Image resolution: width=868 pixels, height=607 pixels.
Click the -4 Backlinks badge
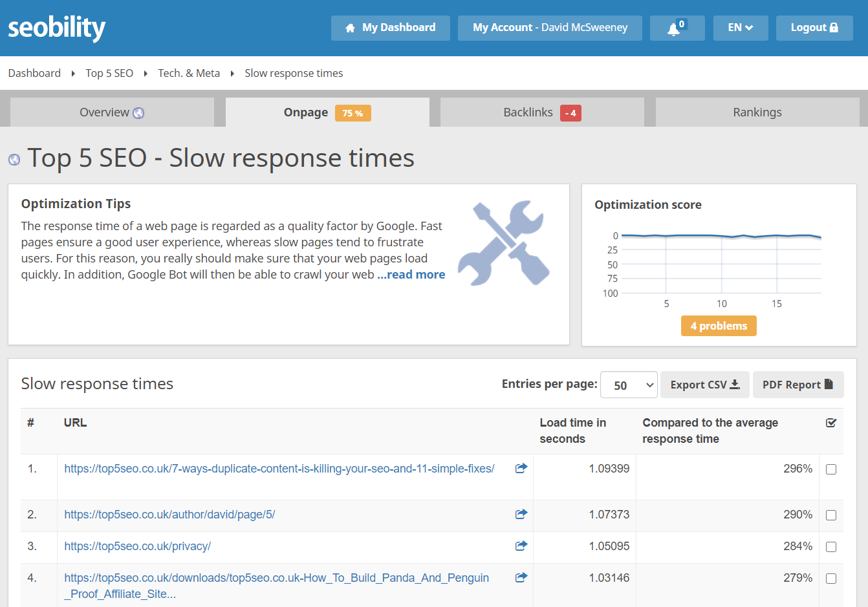click(x=570, y=113)
